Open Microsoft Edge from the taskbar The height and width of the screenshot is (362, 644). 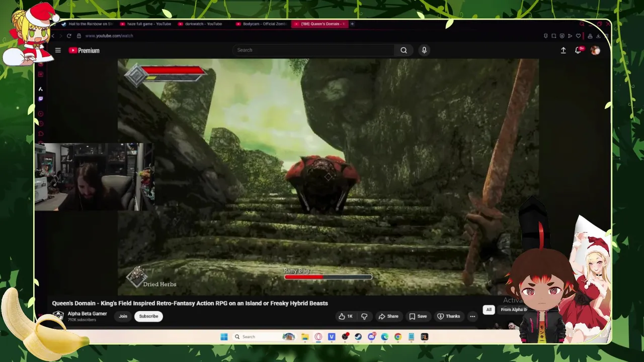(385, 337)
